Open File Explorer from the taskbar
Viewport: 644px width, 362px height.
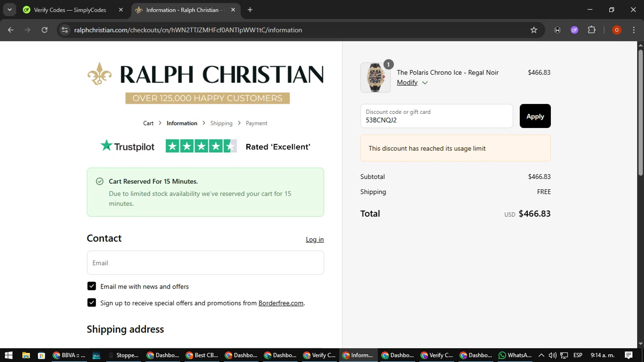pos(26,355)
